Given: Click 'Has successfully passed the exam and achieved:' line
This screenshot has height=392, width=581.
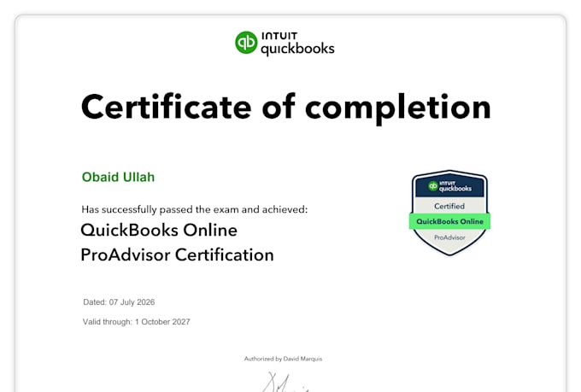Looking at the screenshot, I should [195, 209].
